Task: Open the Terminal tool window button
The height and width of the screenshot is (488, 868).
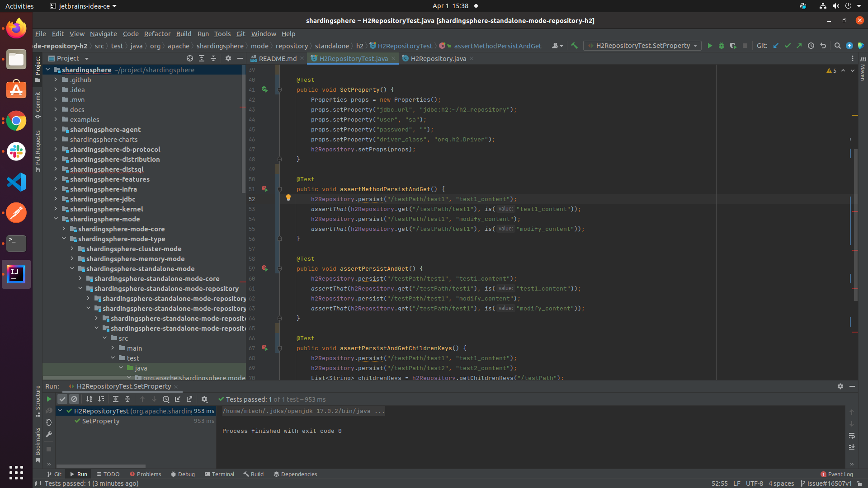Action: (x=219, y=474)
